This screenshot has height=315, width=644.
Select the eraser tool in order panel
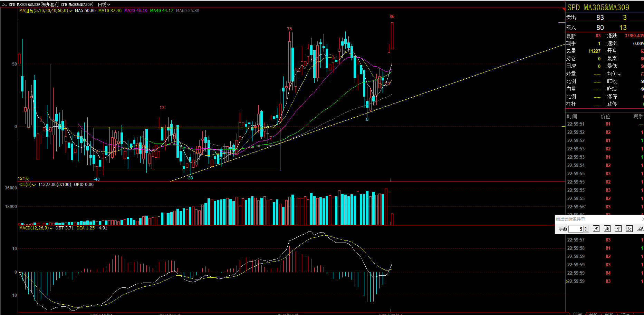click(x=640, y=229)
